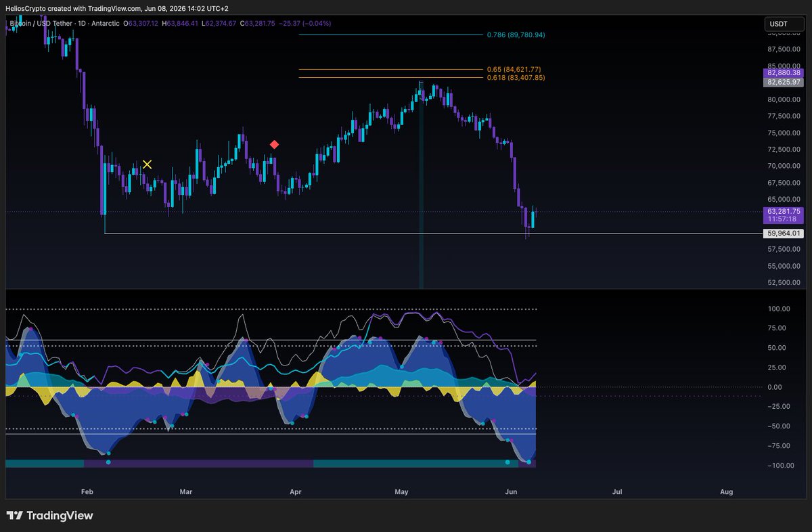The height and width of the screenshot is (532, 812).
Task: Click the −25.00 oscillator scale value
Action: pos(777,407)
